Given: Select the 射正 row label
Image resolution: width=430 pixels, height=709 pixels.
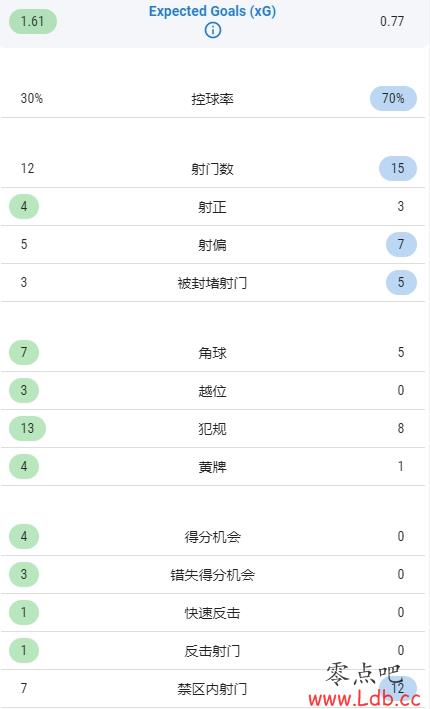Looking at the screenshot, I should (213, 207).
